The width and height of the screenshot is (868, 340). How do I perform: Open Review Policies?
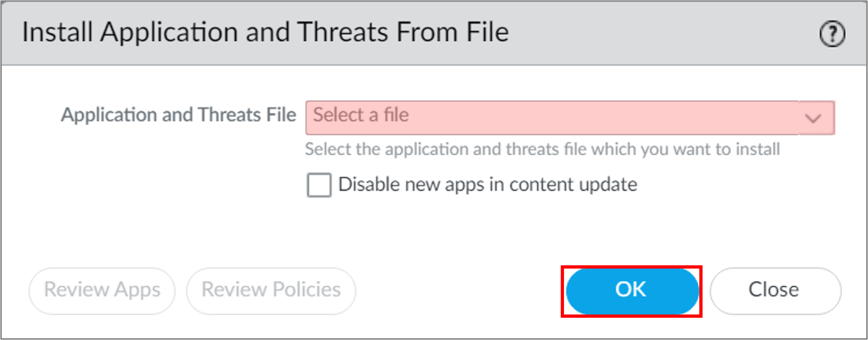click(x=271, y=290)
